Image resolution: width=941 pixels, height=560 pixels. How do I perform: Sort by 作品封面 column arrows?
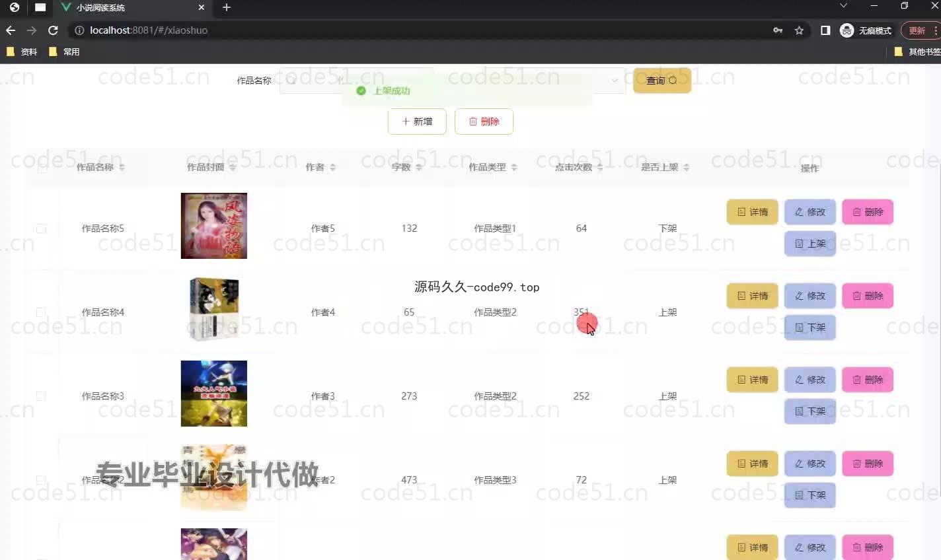[x=232, y=168]
